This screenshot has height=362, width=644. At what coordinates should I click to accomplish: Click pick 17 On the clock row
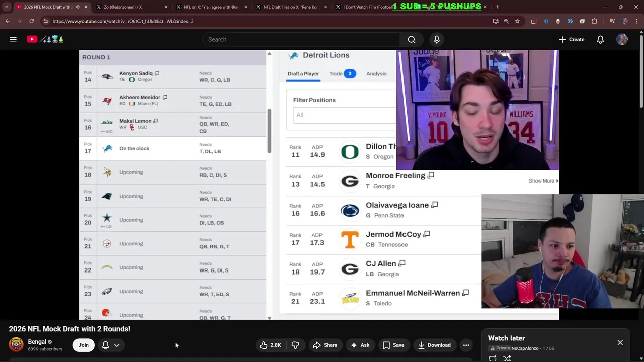[x=173, y=148]
